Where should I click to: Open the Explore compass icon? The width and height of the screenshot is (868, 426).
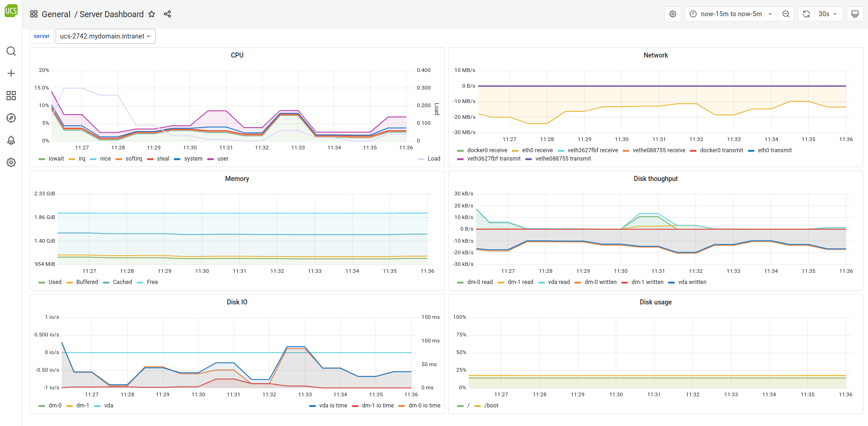tap(11, 118)
